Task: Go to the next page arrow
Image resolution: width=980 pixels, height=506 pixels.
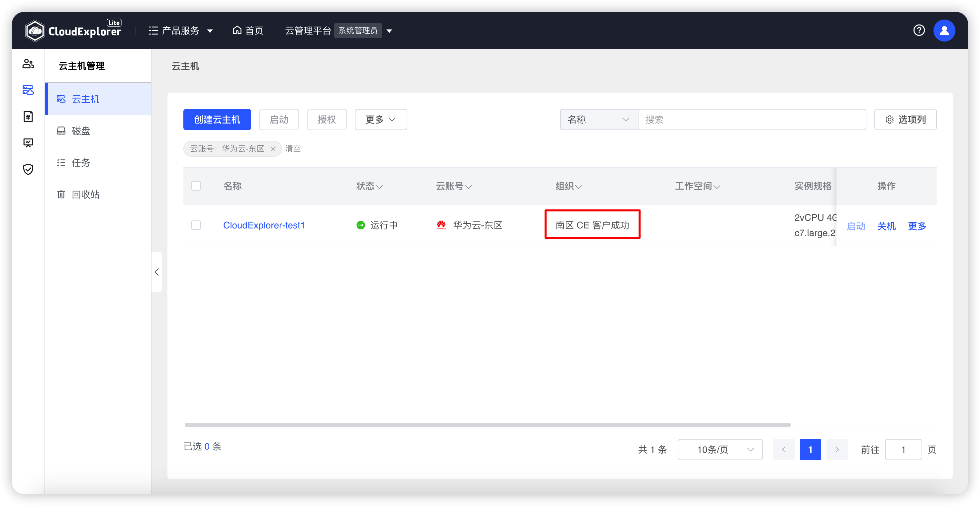Action: tap(837, 449)
